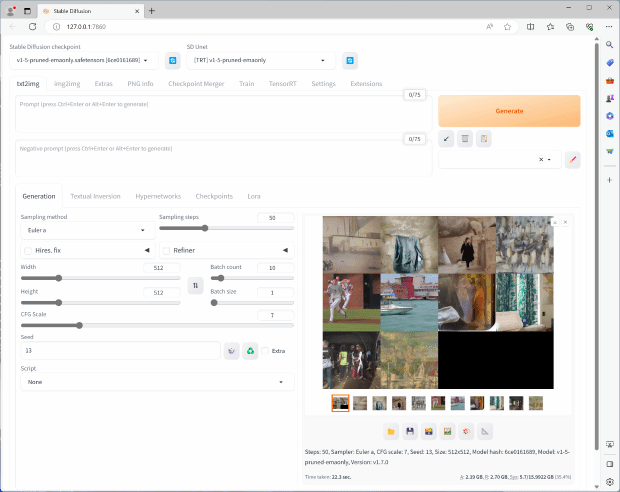Open the Extensions tab

point(366,84)
